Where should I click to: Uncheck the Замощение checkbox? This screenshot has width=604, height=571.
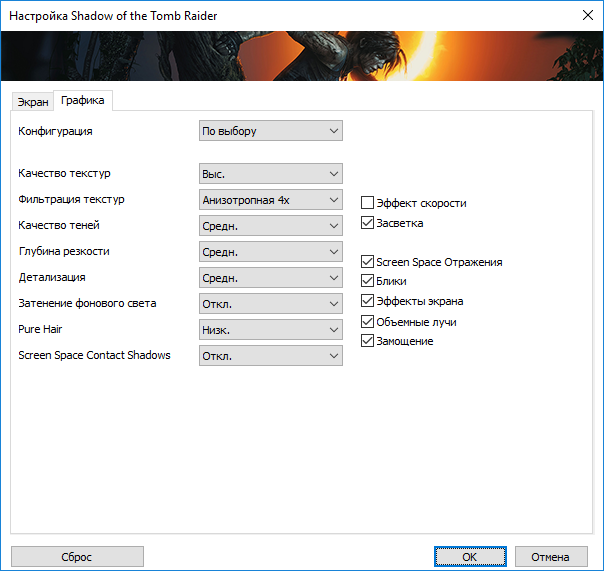click(x=368, y=341)
